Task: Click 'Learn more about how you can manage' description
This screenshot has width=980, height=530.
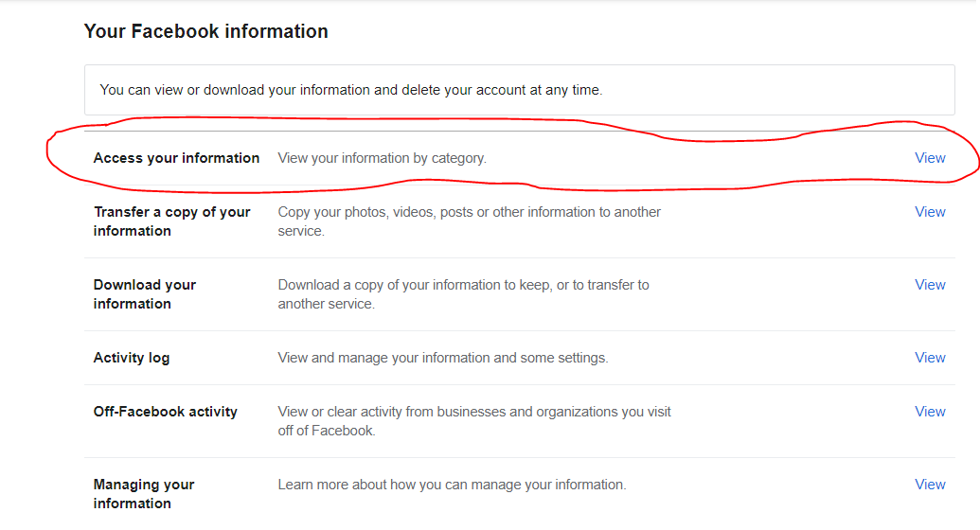Action: coord(452,485)
